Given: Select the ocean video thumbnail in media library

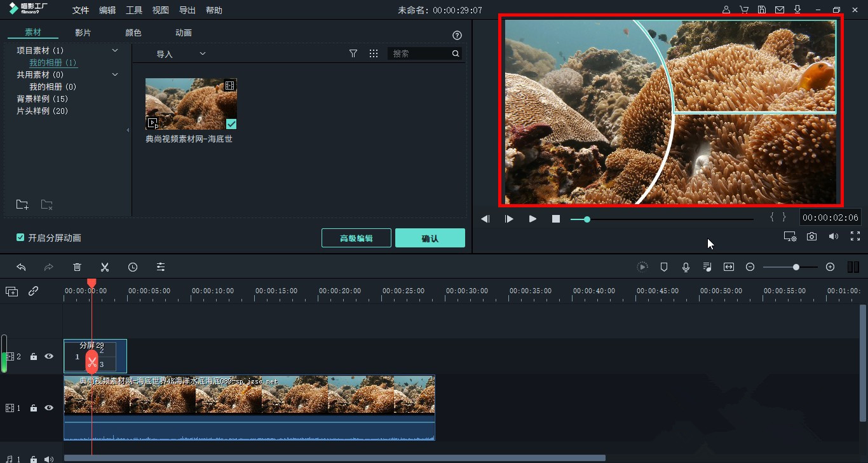Looking at the screenshot, I should (x=191, y=104).
